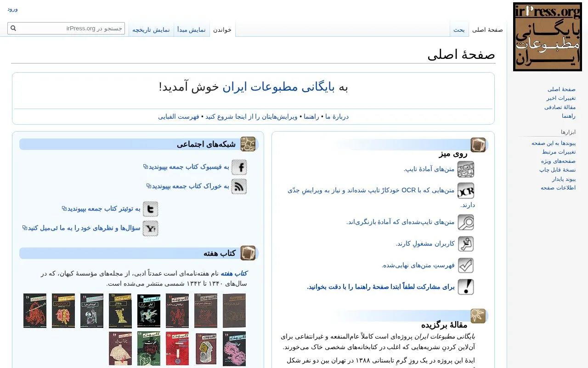Image resolution: width=588 pixels, height=368 pixels.
Task: Open اطلاعات صفحه in tools
Action: pos(558,188)
